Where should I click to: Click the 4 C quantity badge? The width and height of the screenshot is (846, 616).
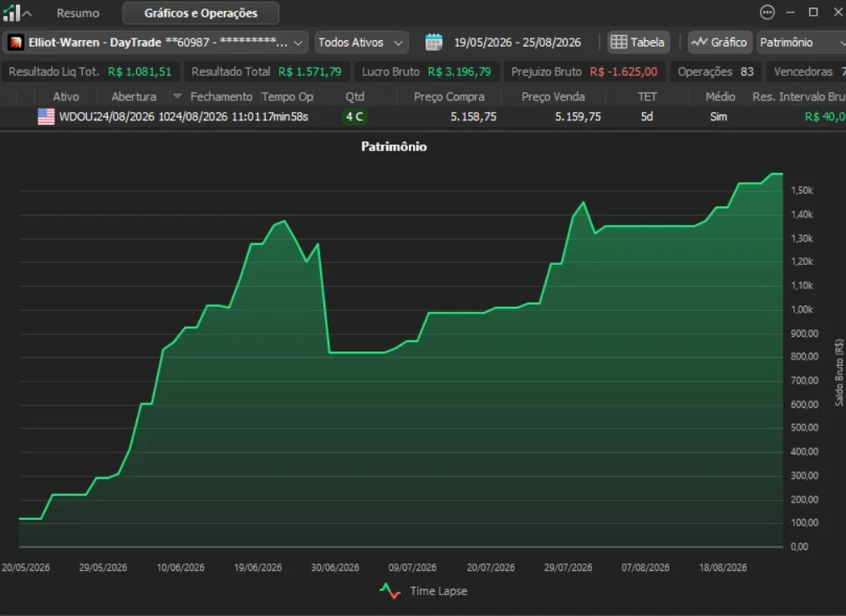pos(354,116)
